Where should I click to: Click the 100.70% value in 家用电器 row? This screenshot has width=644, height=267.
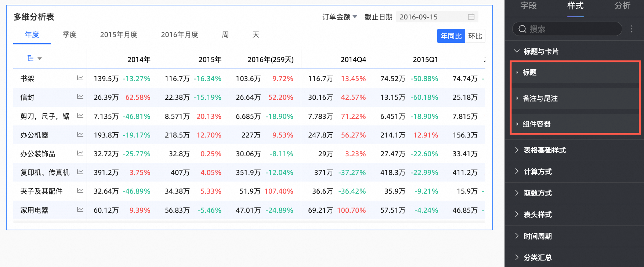pos(351,210)
